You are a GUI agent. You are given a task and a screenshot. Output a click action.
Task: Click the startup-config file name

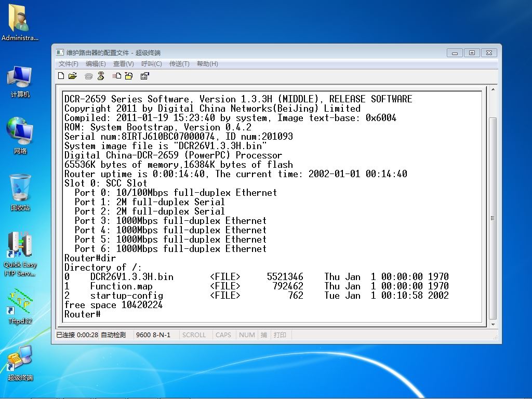(x=127, y=296)
